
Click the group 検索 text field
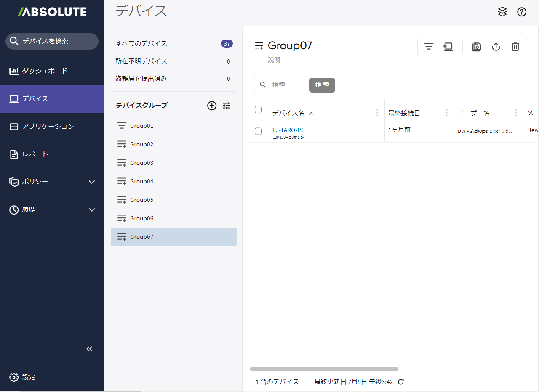click(289, 85)
